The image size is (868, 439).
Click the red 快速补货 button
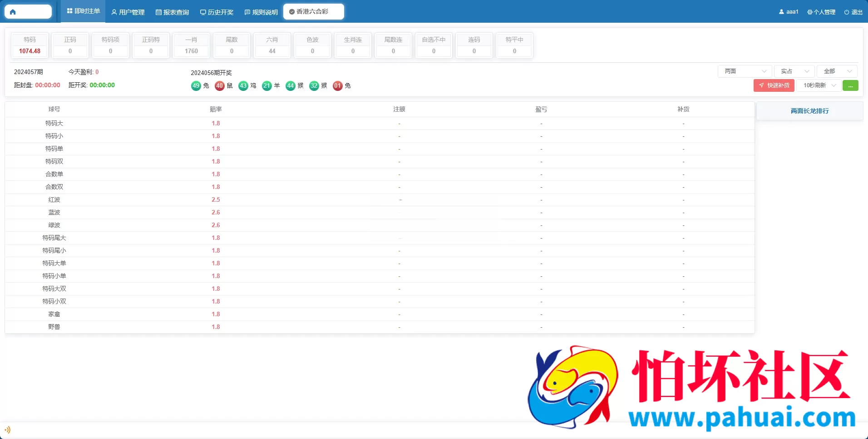[774, 85]
